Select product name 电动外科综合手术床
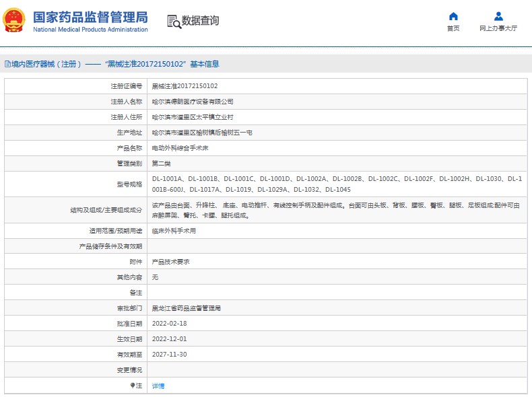 (x=180, y=148)
